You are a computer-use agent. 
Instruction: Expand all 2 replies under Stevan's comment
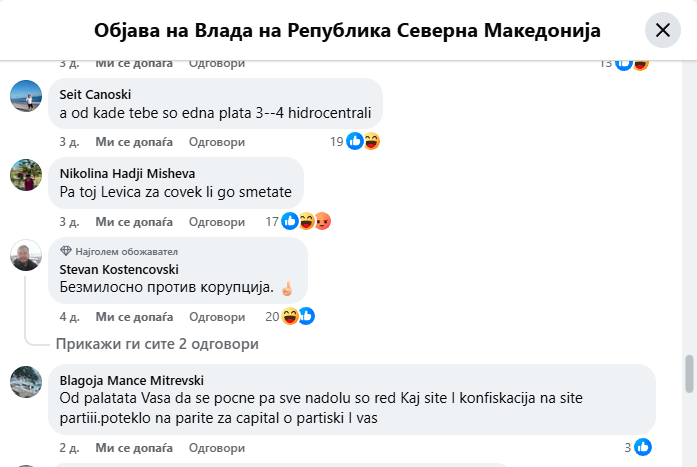pyautogui.click(x=157, y=344)
